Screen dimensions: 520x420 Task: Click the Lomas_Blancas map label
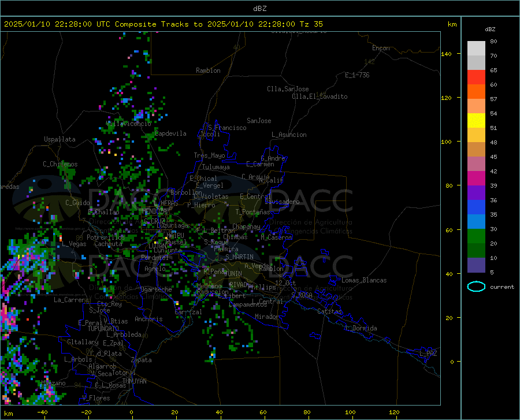coord(364,280)
